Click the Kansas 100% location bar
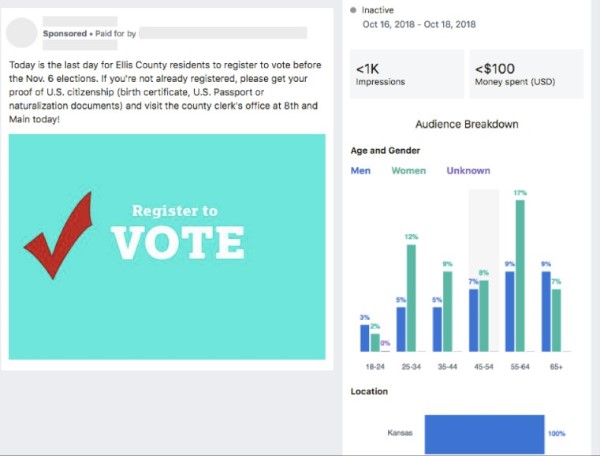 pos(484,434)
